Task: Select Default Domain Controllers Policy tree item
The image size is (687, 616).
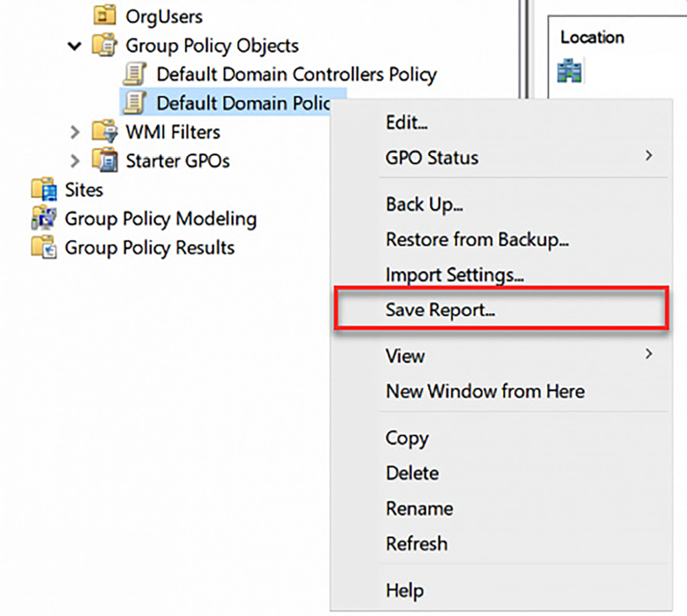Action: click(x=296, y=74)
